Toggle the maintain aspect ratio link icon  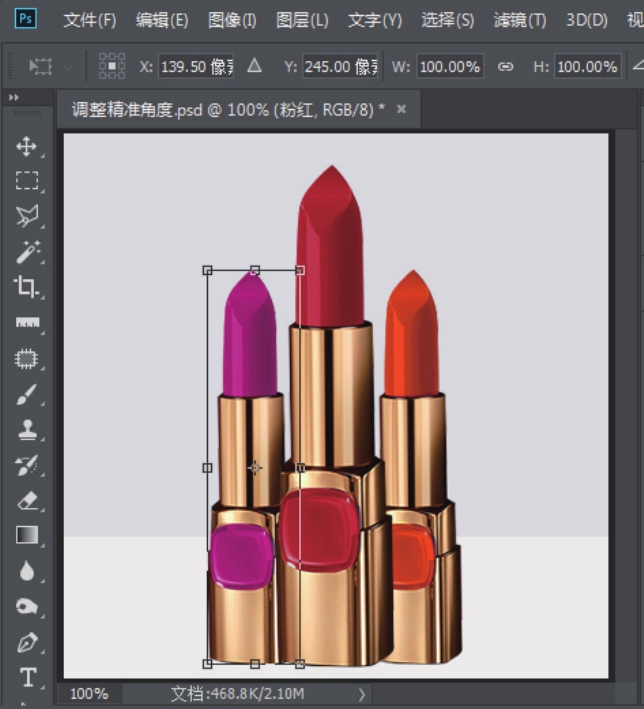pos(505,66)
